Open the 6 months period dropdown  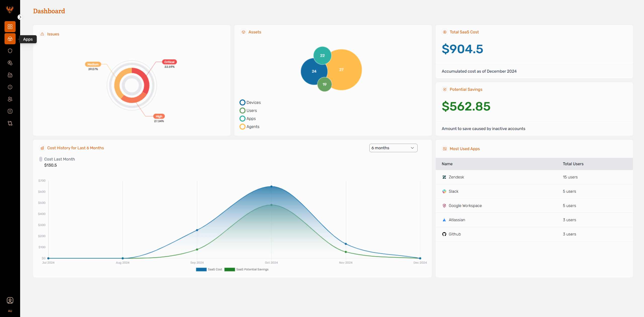[393, 148]
